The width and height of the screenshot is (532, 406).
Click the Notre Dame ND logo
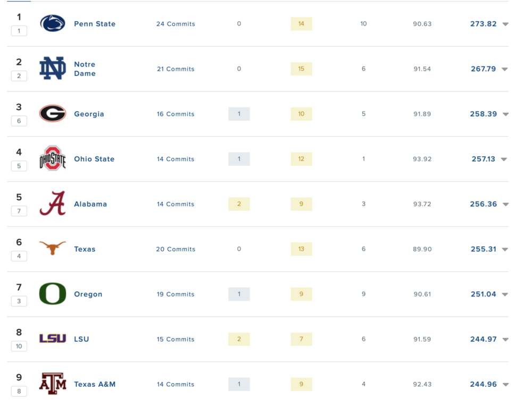pos(53,69)
